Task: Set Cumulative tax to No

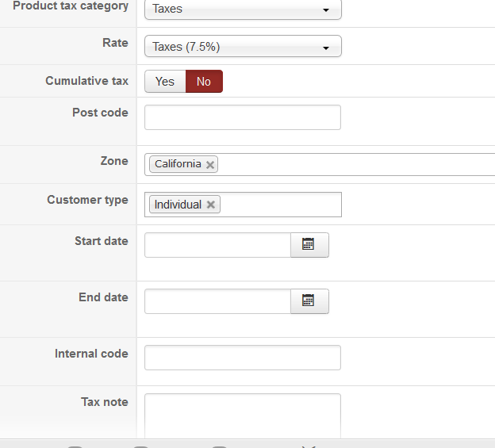Action: (204, 82)
